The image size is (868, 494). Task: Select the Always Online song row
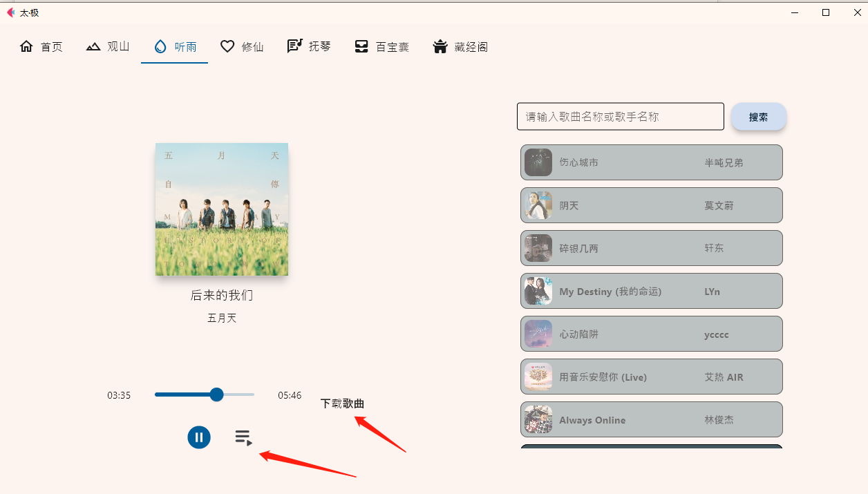[652, 419]
